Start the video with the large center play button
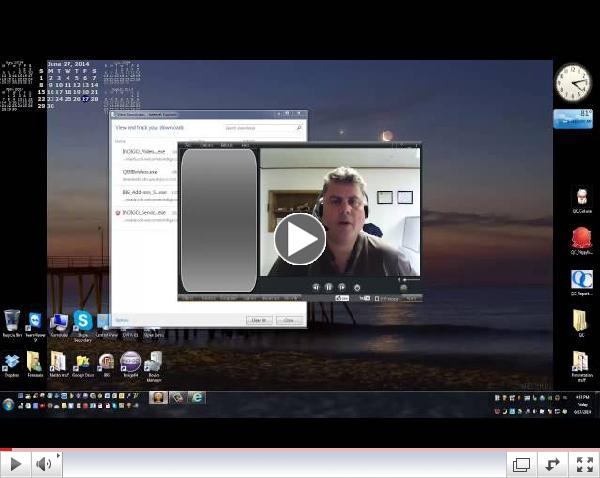This screenshot has height=478, width=600. pyautogui.click(x=300, y=239)
